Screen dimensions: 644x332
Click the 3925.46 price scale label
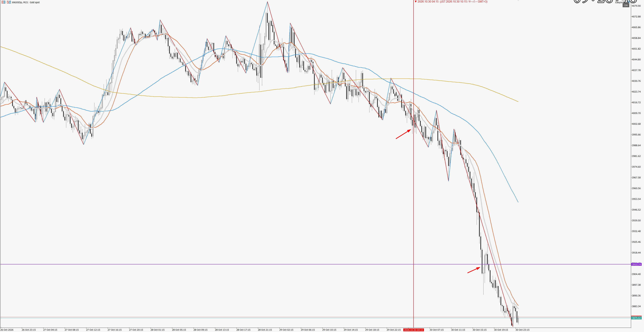(x=636, y=242)
